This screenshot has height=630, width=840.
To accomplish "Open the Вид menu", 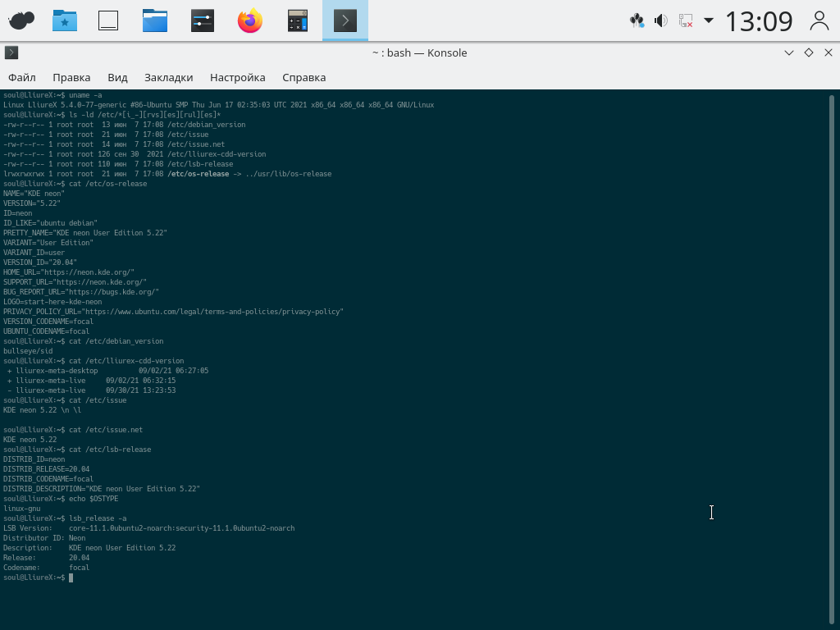I will point(117,77).
